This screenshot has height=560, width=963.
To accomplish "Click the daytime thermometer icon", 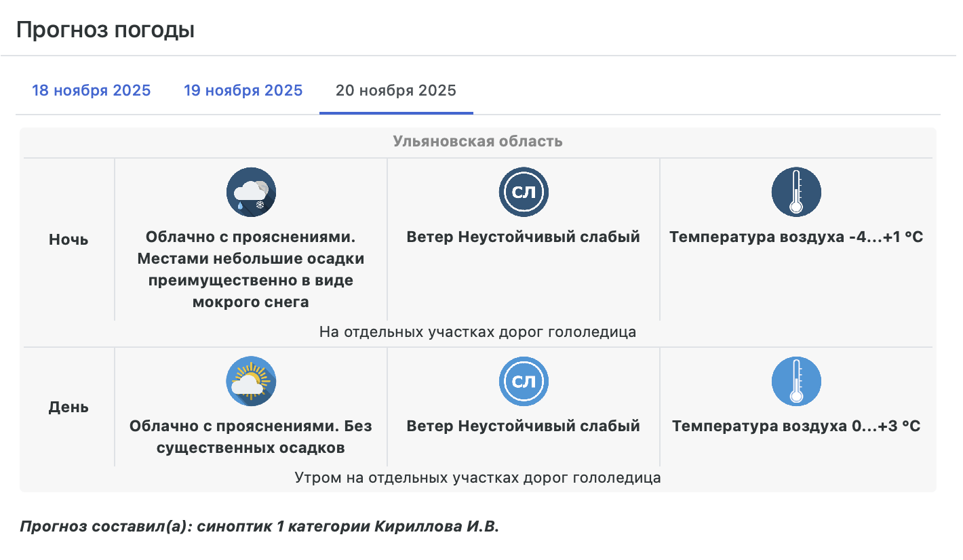I will pos(796,382).
